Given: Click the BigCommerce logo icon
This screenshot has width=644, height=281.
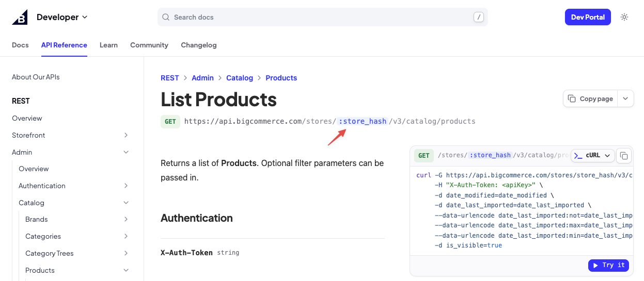Looking at the screenshot, I should 20,17.
